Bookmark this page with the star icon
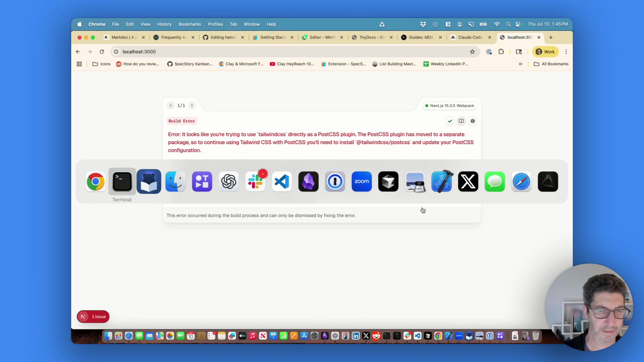644x362 pixels. tap(472, 52)
